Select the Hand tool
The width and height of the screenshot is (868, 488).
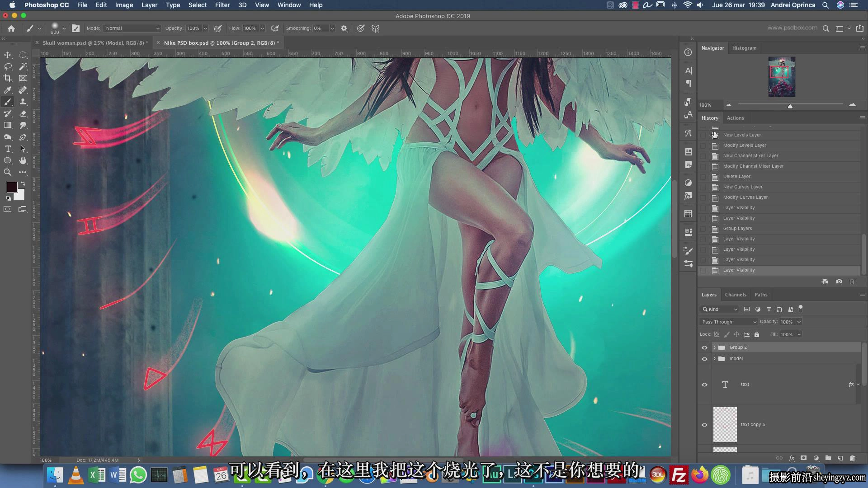coord(23,160)
